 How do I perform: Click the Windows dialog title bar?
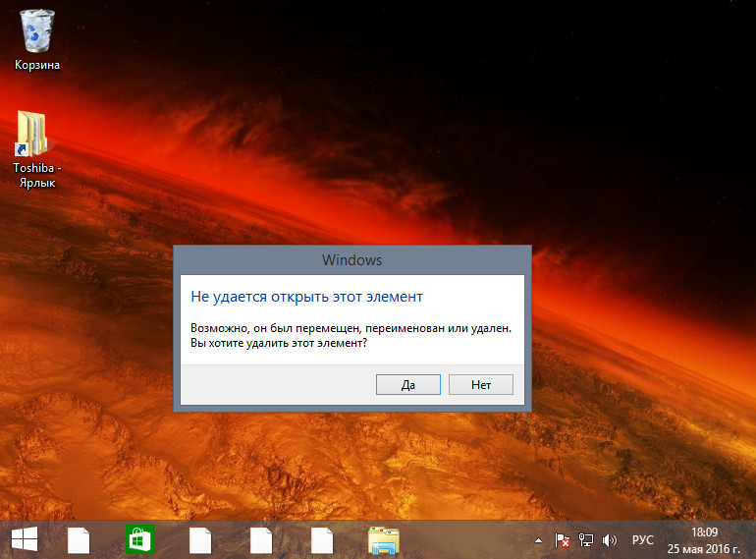(x=351, y=260)
